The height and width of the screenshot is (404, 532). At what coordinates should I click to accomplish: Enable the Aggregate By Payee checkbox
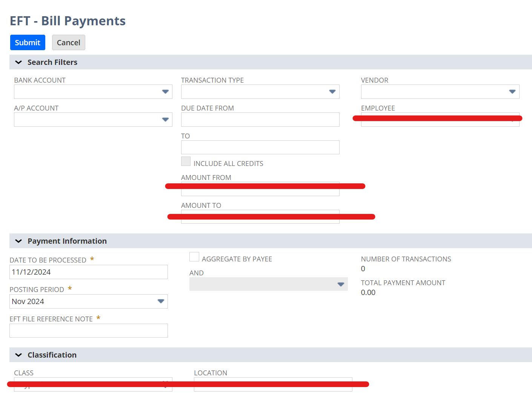[194, 257]
